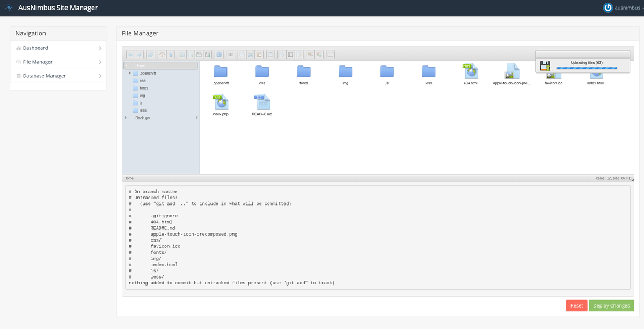Expand the .openshift tree folder arrow
The image size is (644, 329).
130,73
